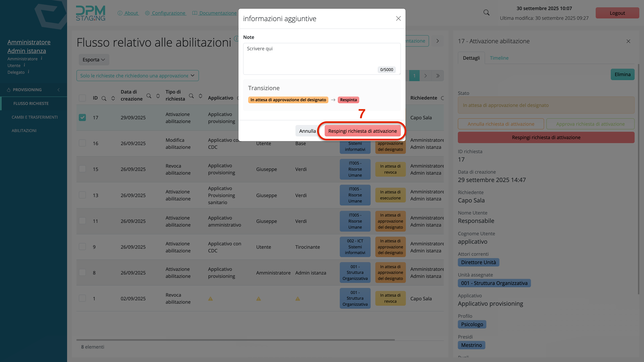Viewport: 644px width, 362px height.
Task: Search the Data di creazione column
Action: (149, 96)
